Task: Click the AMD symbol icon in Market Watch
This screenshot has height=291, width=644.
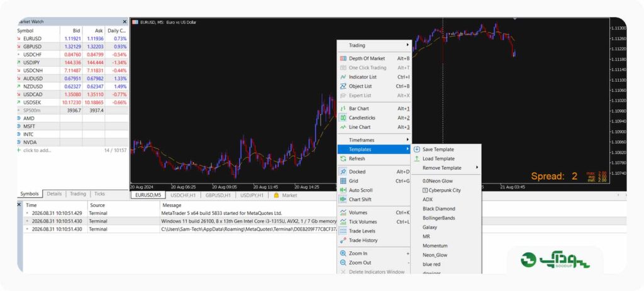Action: tap(19, 119)
